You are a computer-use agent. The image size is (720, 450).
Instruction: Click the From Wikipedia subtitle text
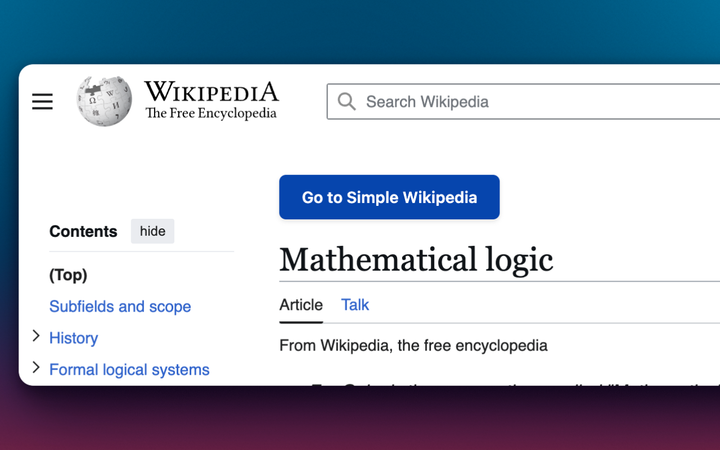coord(413,346)
